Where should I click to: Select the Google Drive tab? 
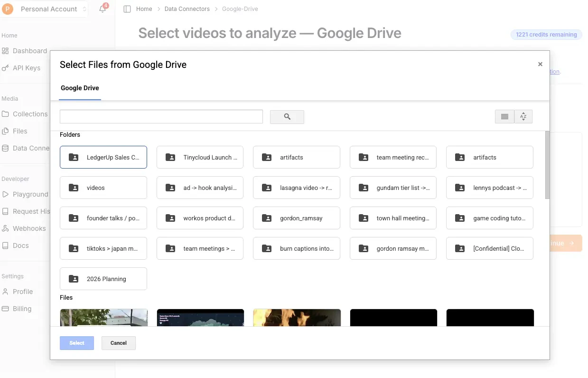[x=80, y=88]
